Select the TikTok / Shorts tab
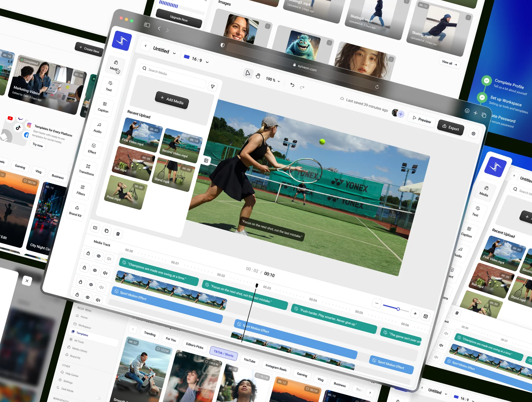 223,354
